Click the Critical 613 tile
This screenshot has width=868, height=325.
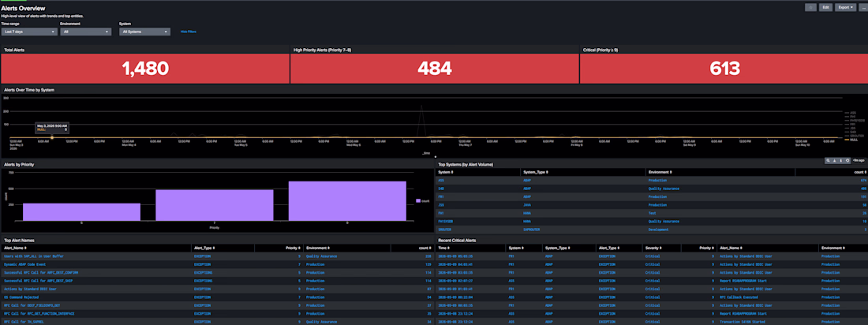(724, 68)
